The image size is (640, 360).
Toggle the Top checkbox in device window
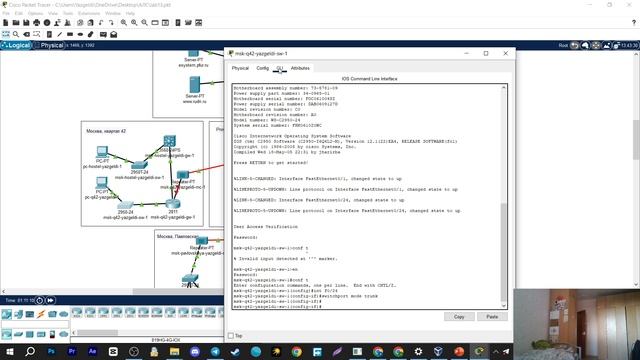coord(231,336)
